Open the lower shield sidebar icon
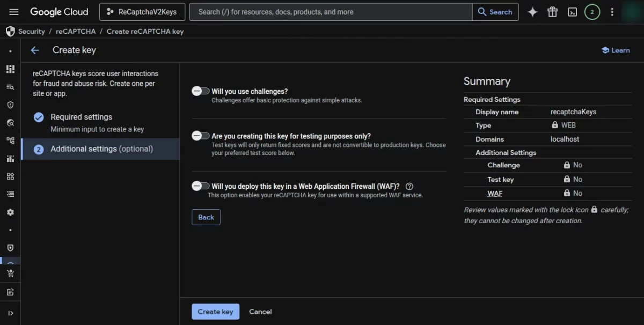Viewport: 644px width, 325px height. tap(10, 248)
